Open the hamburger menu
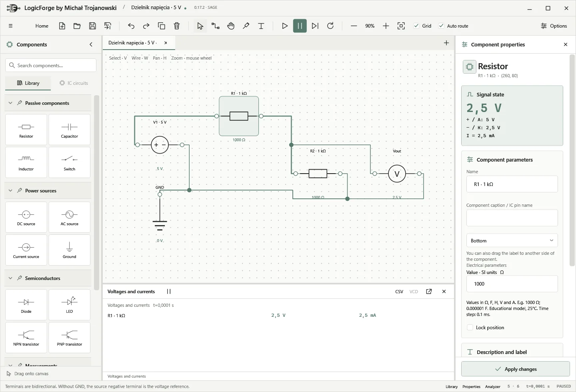 tap(10, 26)
